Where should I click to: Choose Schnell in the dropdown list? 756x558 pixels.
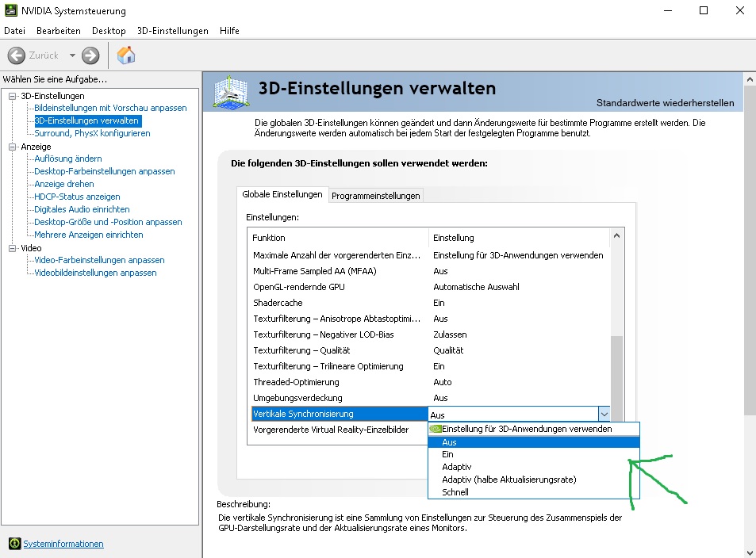click(x=534, y=492)
